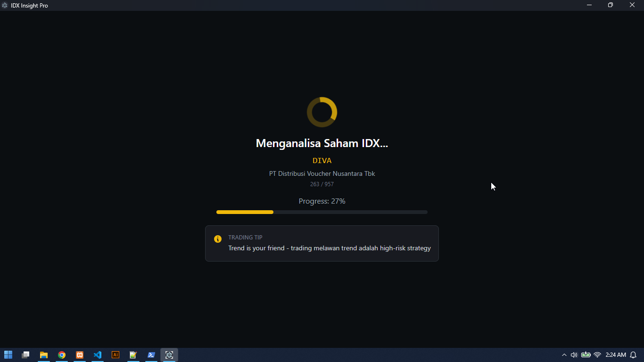Open Notepad++ from the taskbar
The height and width of the screenshot is (362, 644).
click(133, 355)
